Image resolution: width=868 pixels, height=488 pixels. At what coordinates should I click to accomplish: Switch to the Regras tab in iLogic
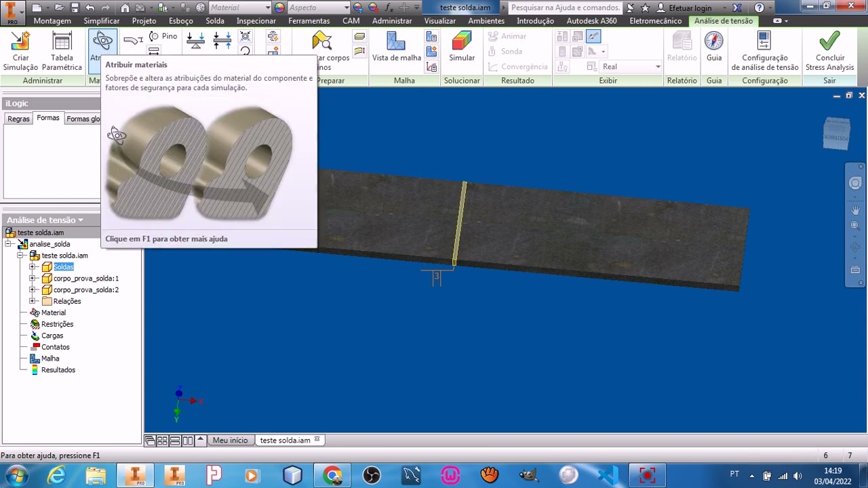click(18, 119)
